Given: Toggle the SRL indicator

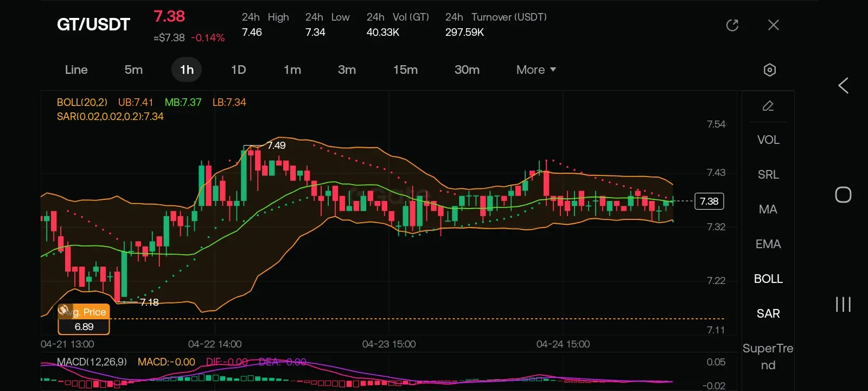Looking at the screenshot, I should [x=768, y=174].
